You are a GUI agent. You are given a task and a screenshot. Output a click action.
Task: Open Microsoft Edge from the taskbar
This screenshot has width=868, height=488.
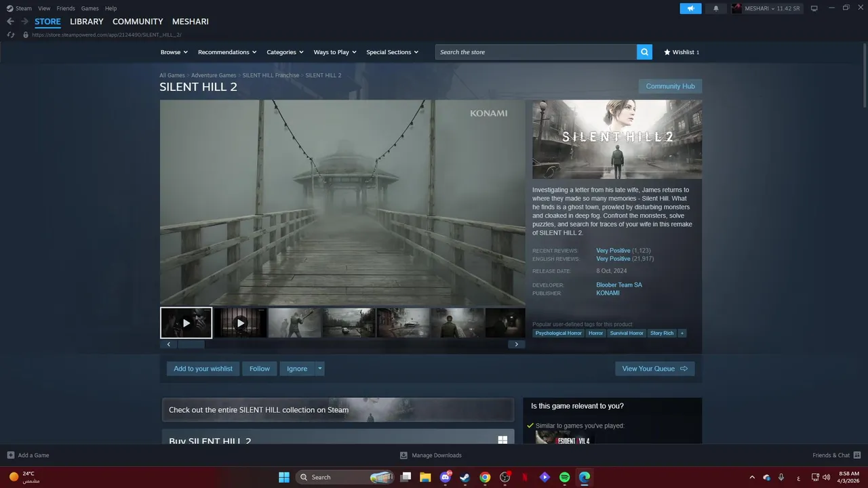[x=585, y=477]
